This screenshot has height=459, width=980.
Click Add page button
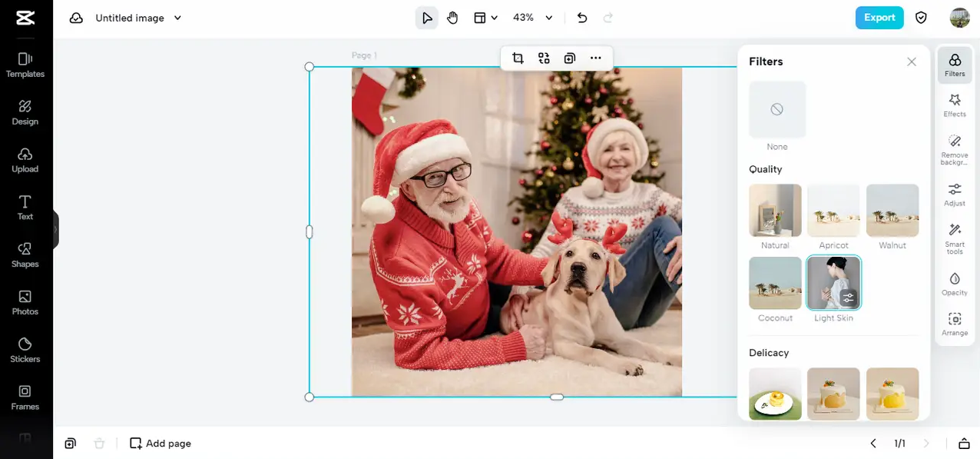(161, 444)
